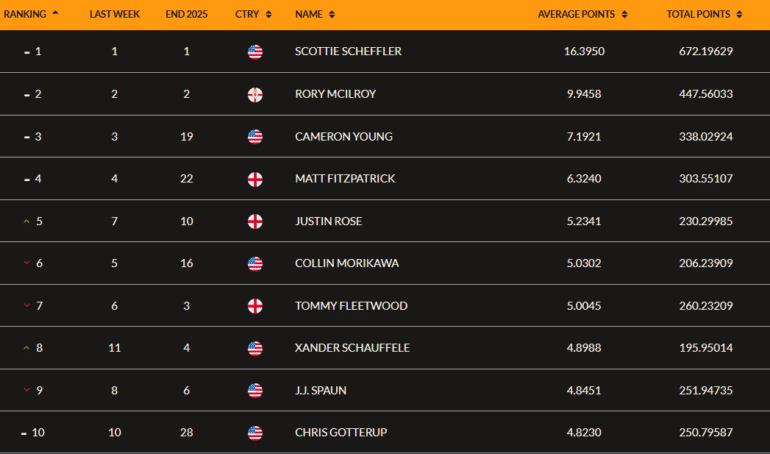This screenshot has width=770, height=454.
Task: Open CAMERON YOUNG player name
Action: click(x=344, y=136)
